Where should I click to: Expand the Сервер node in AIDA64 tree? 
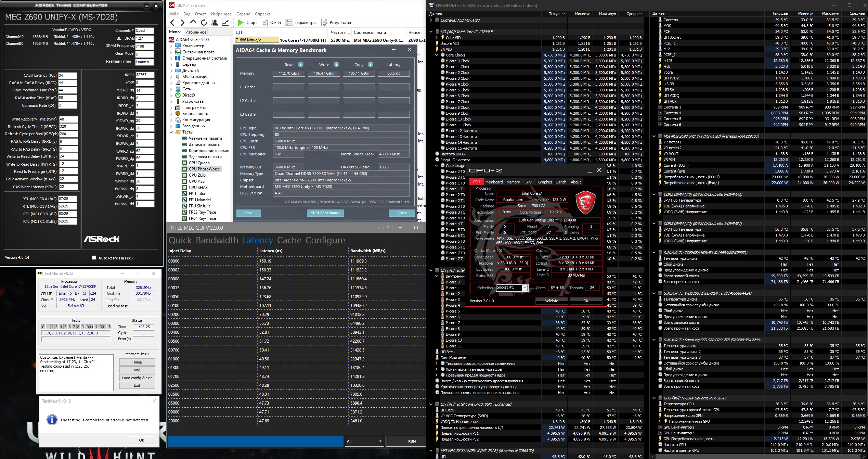coord(171,64)
